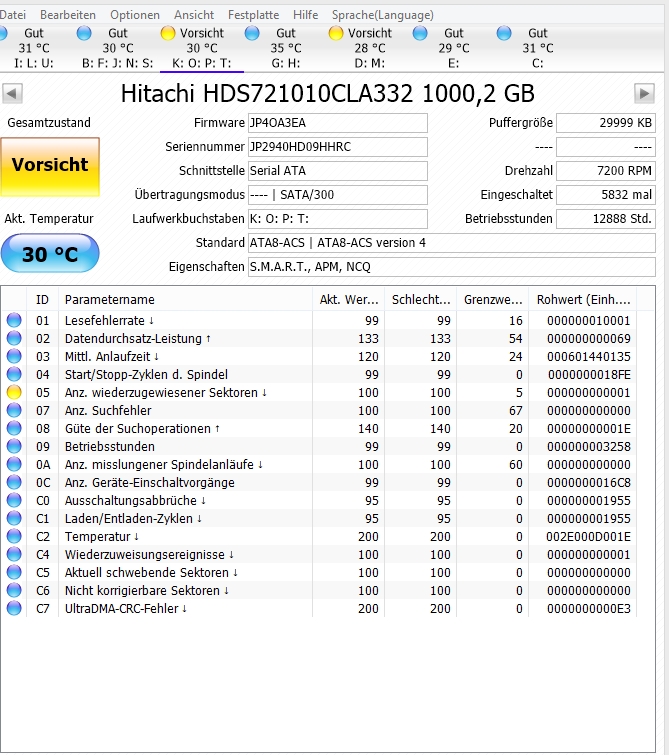Click the Seriennummer field JP2940HD09HHRC

(338, 147)
